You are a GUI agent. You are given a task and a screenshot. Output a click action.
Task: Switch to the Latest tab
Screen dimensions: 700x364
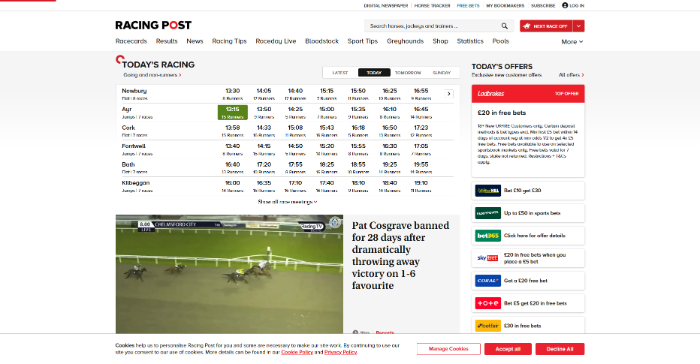pos(340,72)
